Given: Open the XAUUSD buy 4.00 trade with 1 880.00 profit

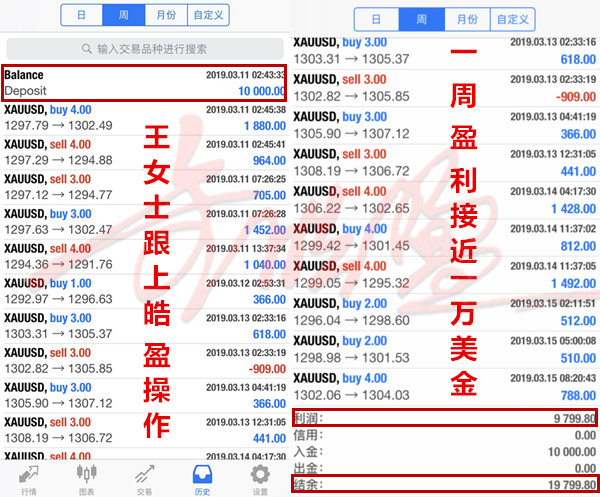Looking at the screenshot, I should [x=145, y=118].
